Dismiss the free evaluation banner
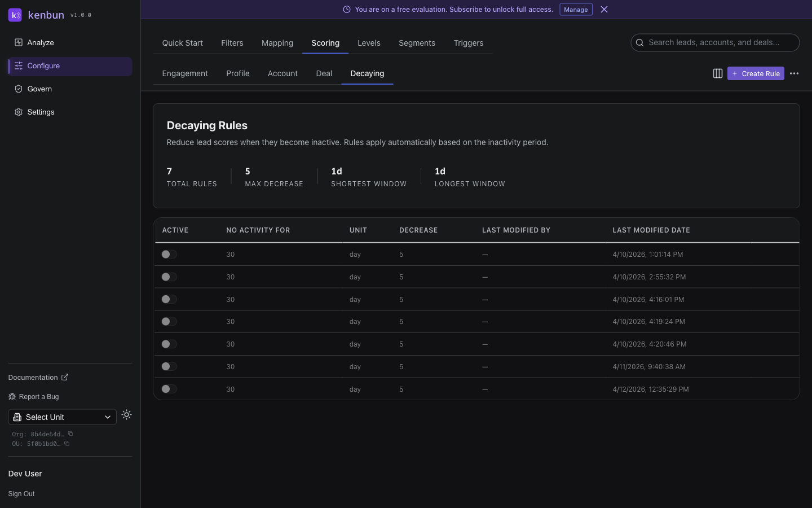 604,10
